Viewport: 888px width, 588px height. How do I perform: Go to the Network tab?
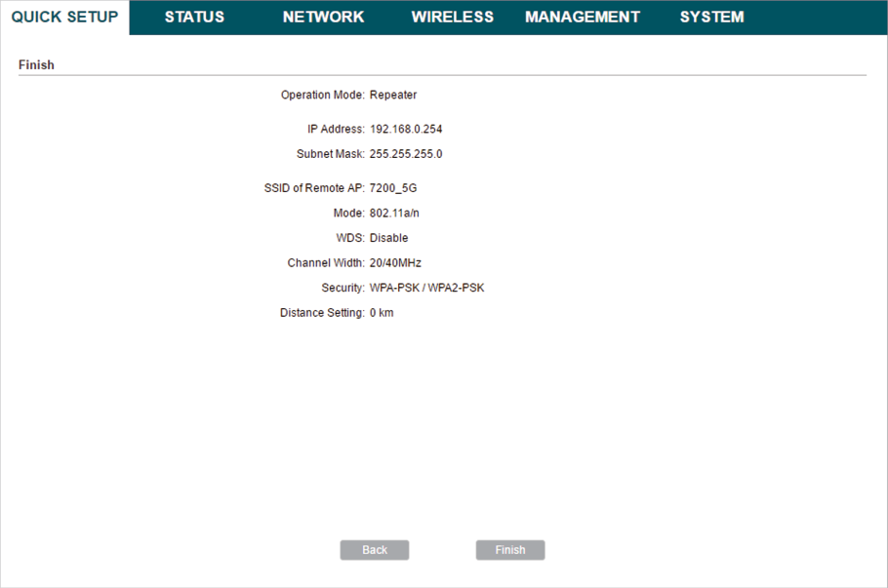click(323, 18)
